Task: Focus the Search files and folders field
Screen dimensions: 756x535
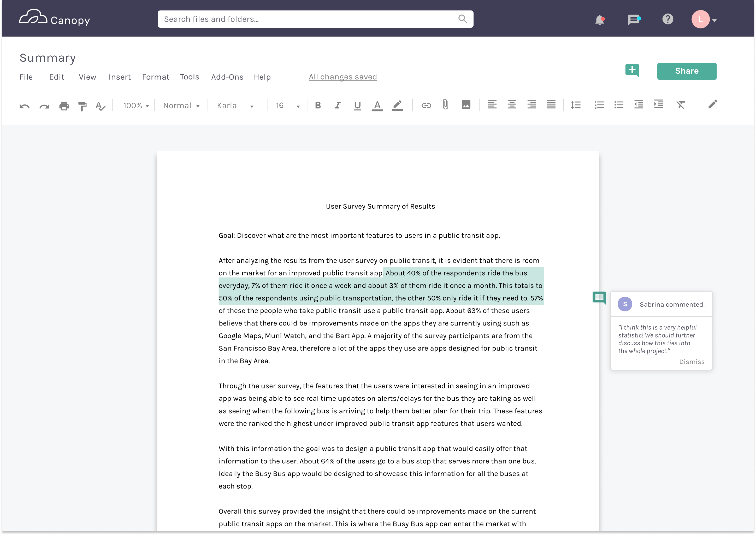Action: tap(315, 19)
